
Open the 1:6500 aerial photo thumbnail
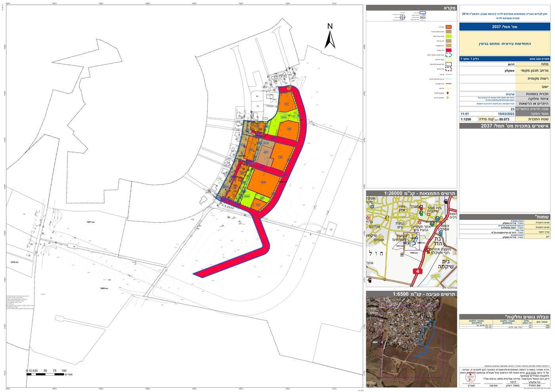point(411,342)
